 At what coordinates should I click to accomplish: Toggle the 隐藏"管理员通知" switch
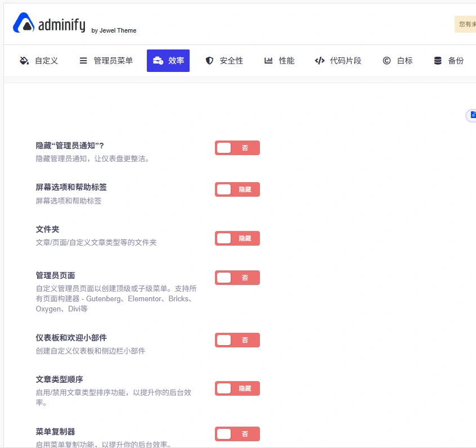coord(237,148)
